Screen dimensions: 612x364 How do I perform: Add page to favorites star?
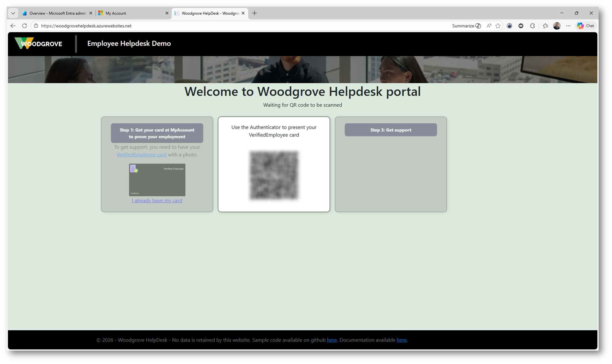498,26
